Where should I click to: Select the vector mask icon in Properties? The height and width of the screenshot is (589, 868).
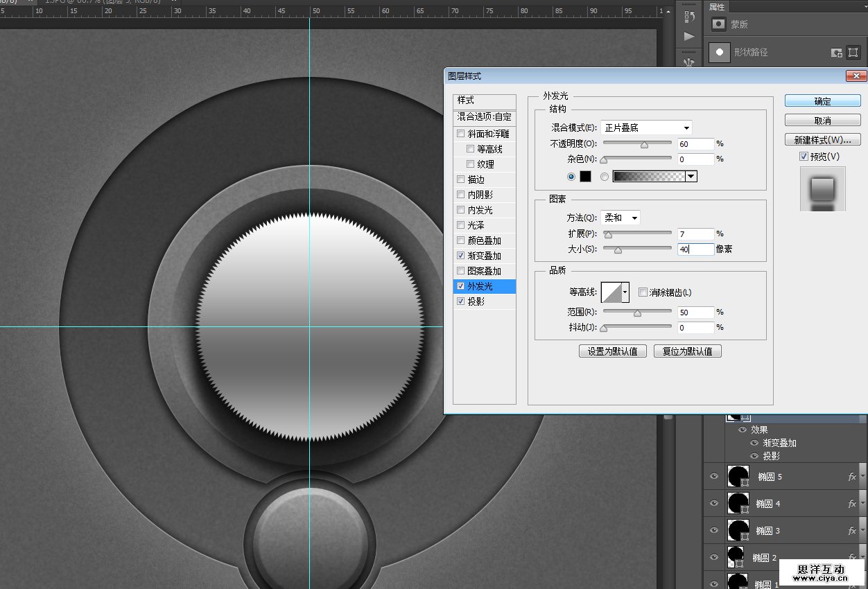coord(853,53)
